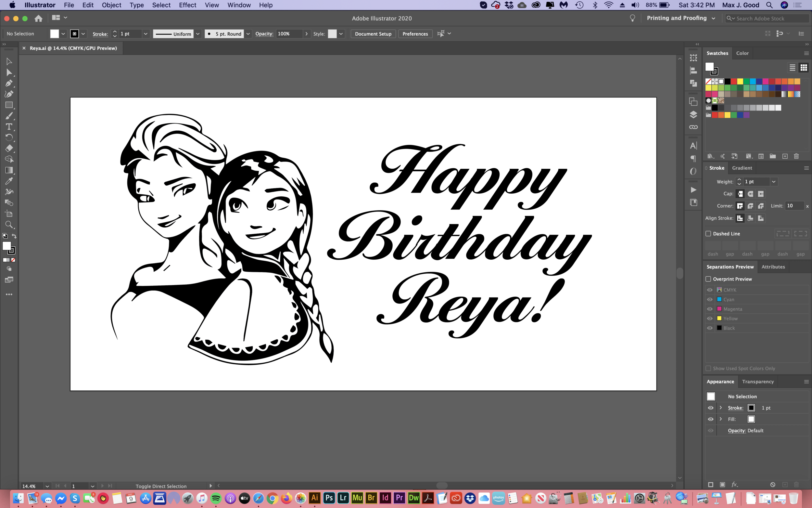812x508 pixels.
Task: Click Delete Swatch trash icon
Action: click(796, 156)
